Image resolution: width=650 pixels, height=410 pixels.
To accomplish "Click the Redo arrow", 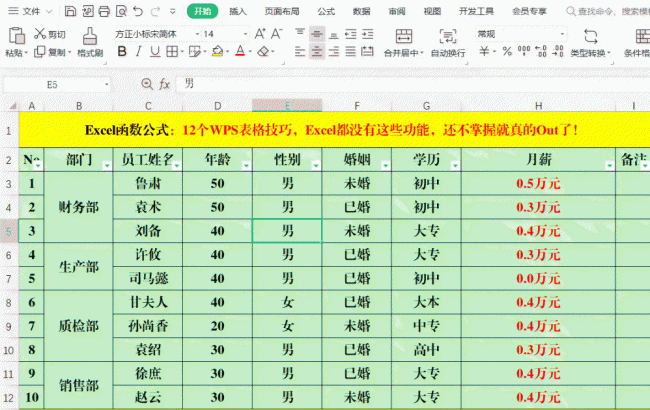I will (155, 11).
